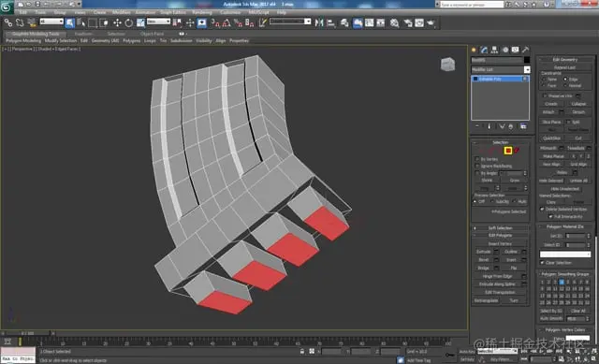The height and width of the screenshot is (364, 599).
Task: Toggle the Preserve UVs checkbox
Action: click(545, 95)
